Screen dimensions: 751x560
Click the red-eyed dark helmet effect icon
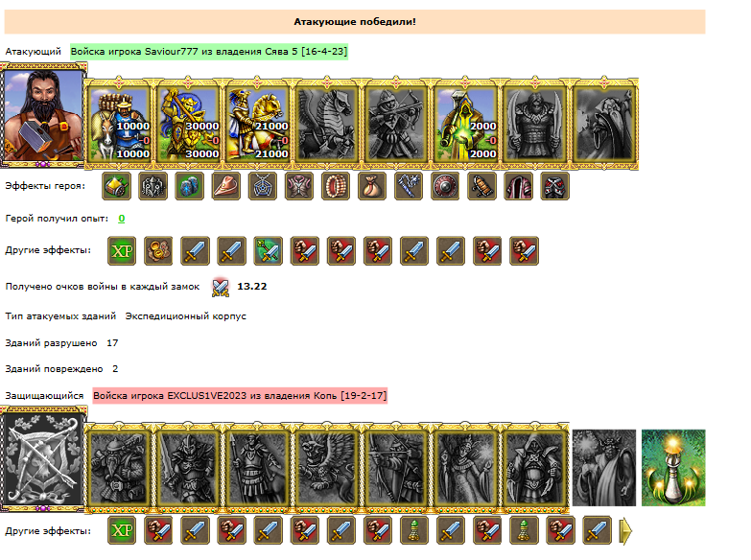(x=555, y=186)
